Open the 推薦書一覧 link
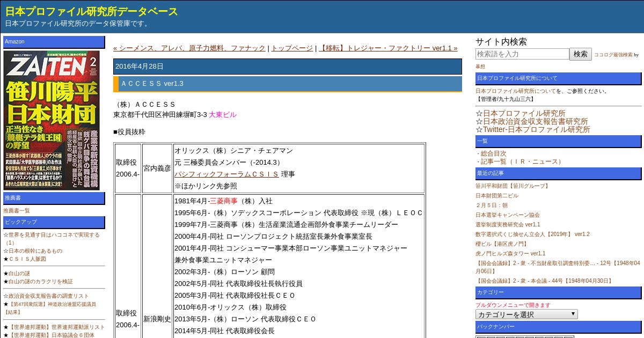 17,211
